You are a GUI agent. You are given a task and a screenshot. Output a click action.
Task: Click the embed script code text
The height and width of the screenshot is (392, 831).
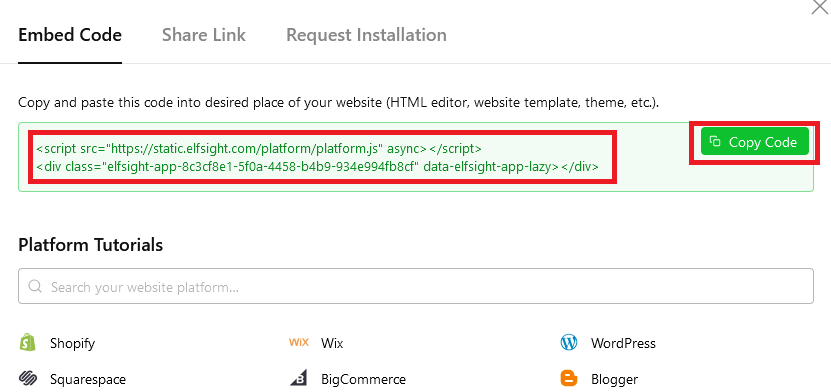[x=317, y=157]
